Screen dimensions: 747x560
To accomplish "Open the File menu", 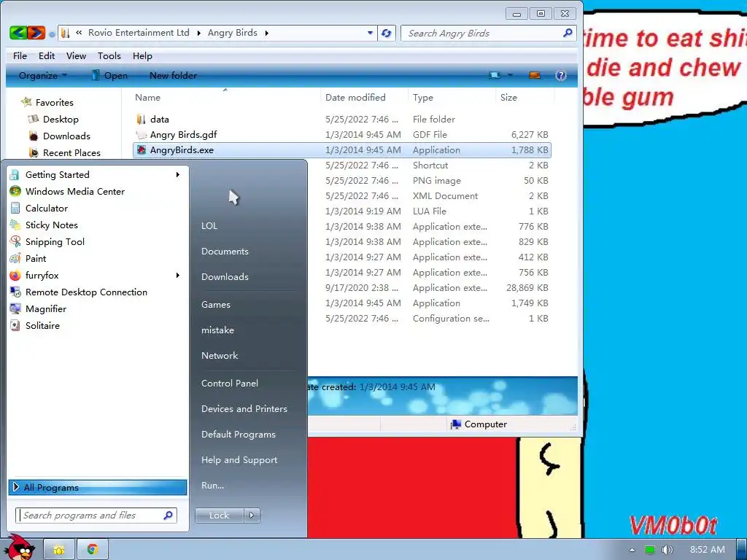I will pos(20,55).
